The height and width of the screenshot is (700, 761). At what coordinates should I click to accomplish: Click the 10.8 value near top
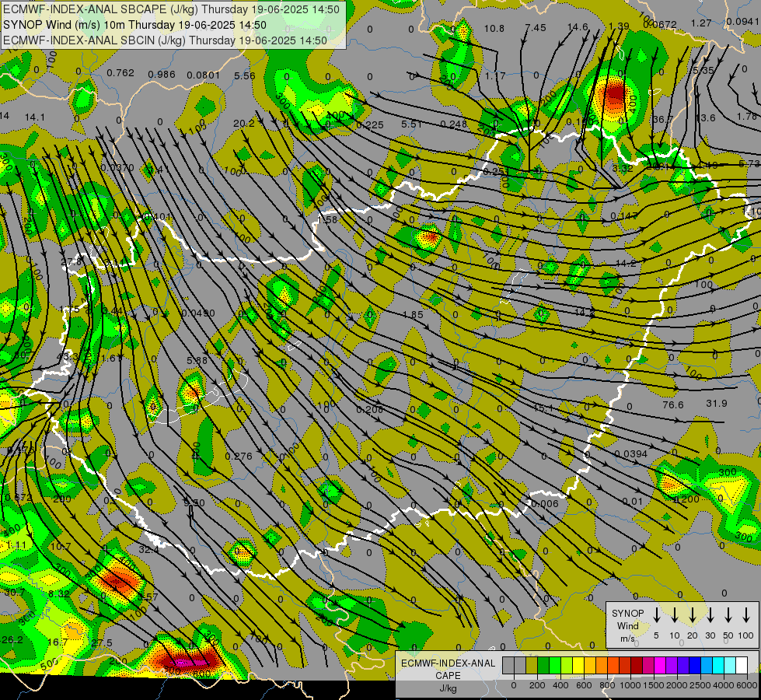[494, 29]
